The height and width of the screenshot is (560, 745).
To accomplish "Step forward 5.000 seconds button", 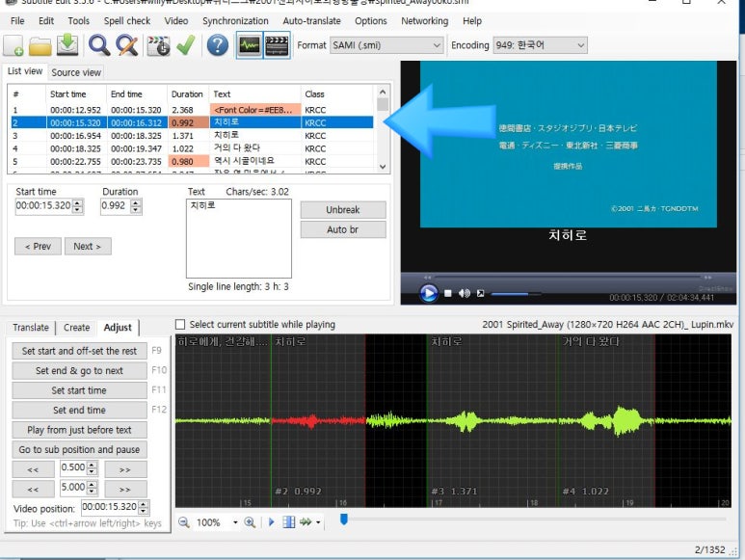I will [x=125, y=490].
